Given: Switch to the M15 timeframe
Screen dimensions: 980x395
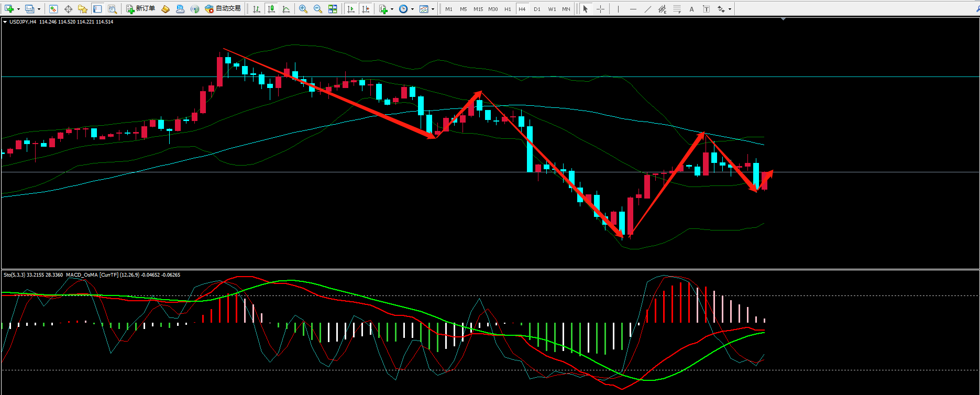Looking at the screenshot, I should point(478,9).
